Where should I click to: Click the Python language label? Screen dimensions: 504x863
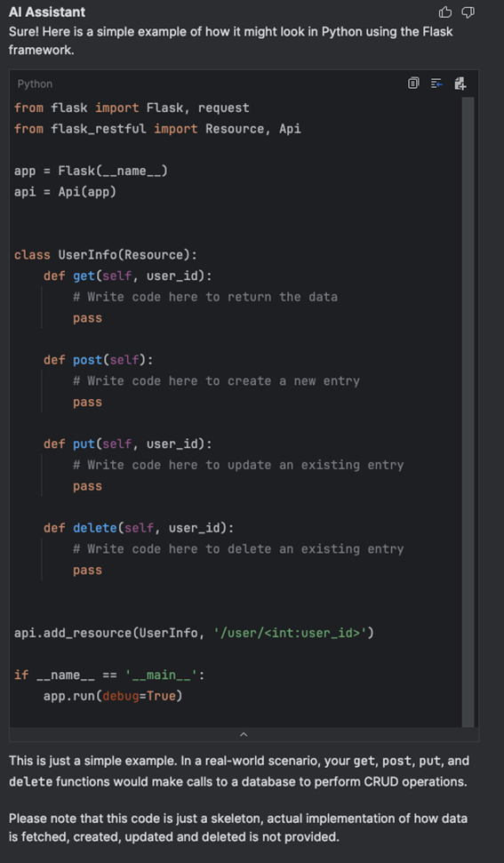(36, 84)
